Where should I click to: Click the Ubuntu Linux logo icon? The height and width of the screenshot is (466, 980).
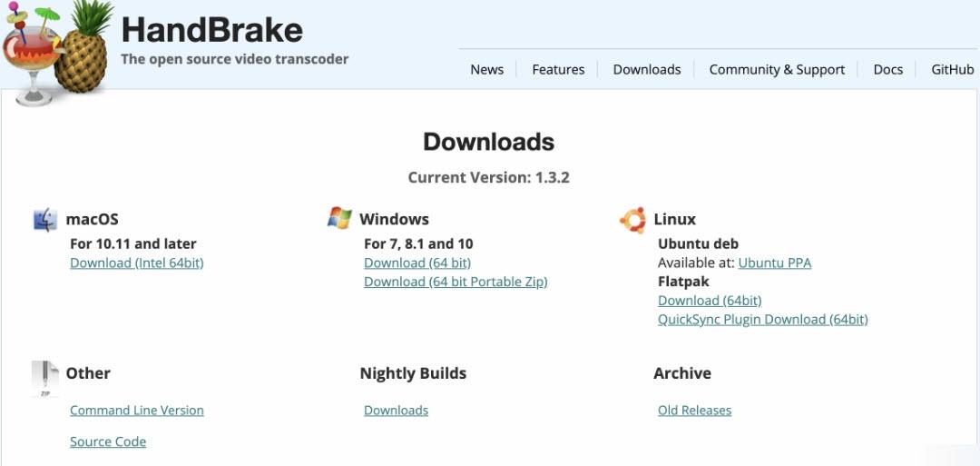point(632,220)
